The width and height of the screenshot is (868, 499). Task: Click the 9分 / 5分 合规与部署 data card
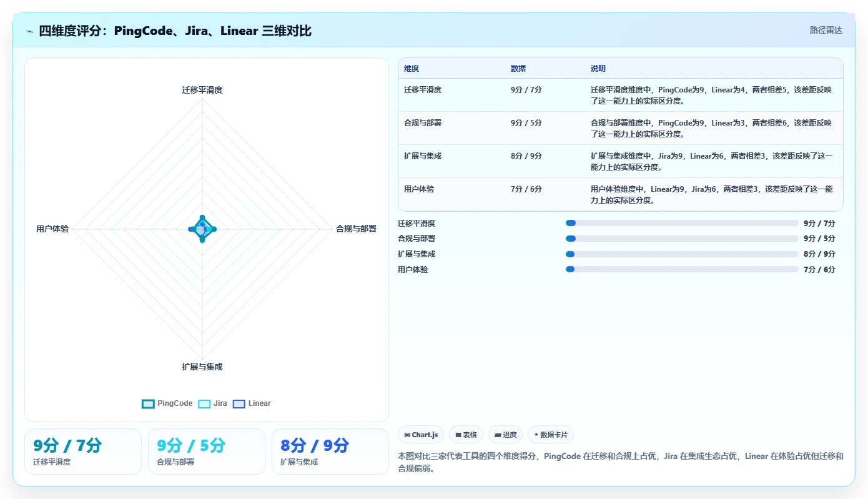[x=207, y=452]
